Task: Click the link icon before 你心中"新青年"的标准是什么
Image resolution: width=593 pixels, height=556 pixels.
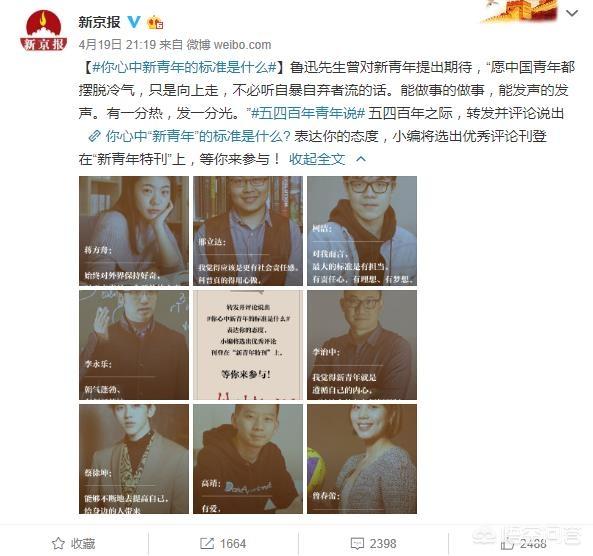Action: tap(94, 136)
